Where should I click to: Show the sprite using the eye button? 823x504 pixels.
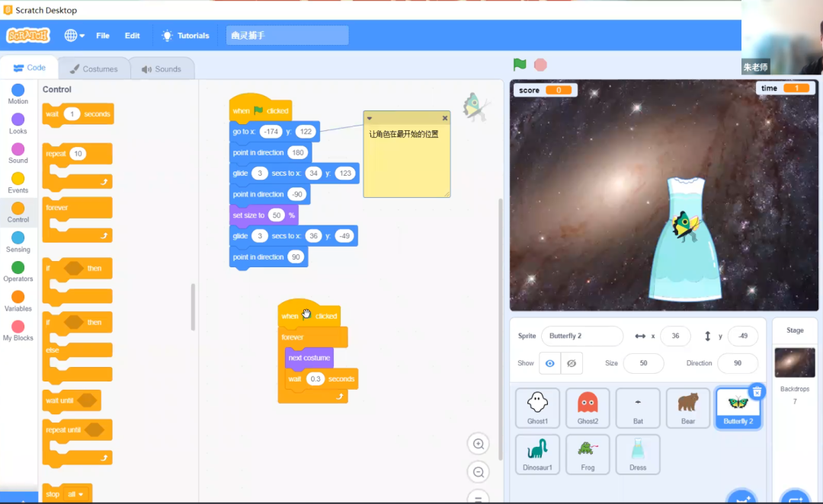tap(549, 363)
